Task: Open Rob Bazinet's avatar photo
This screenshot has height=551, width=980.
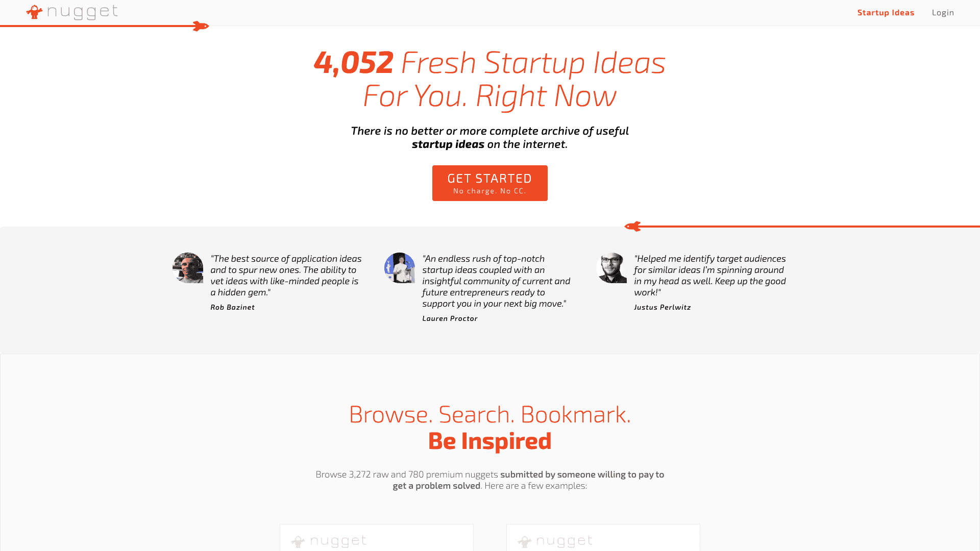Action: [x=188, y=268]
